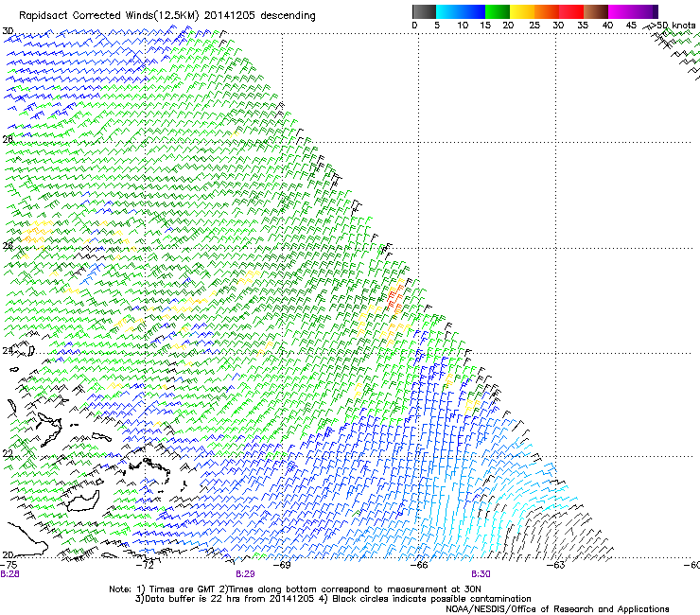Click the latitude label '24'
This screenshot has width=700, height=615.
click(x=8, y=351)
